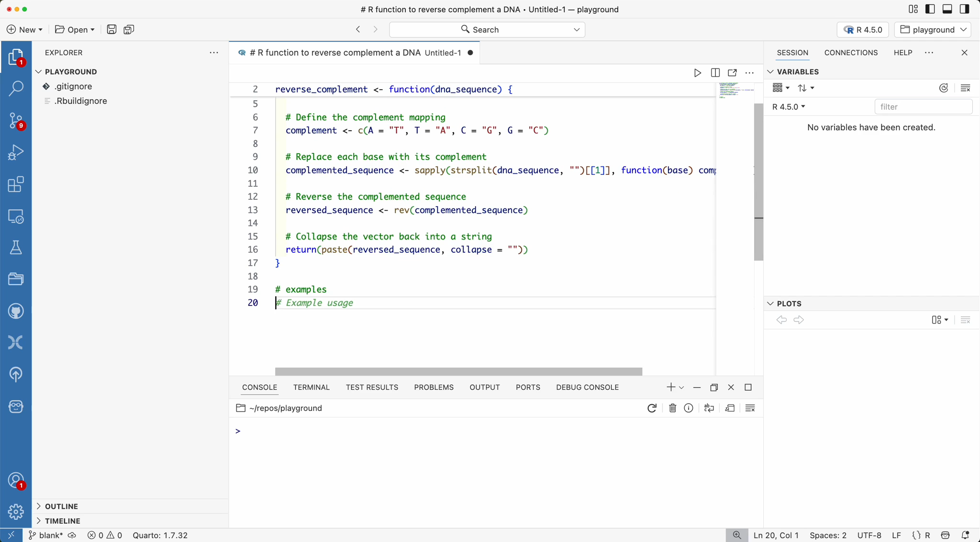Refresh variables in the Variables panel
The image size is (980, 542).
(944, 88)
